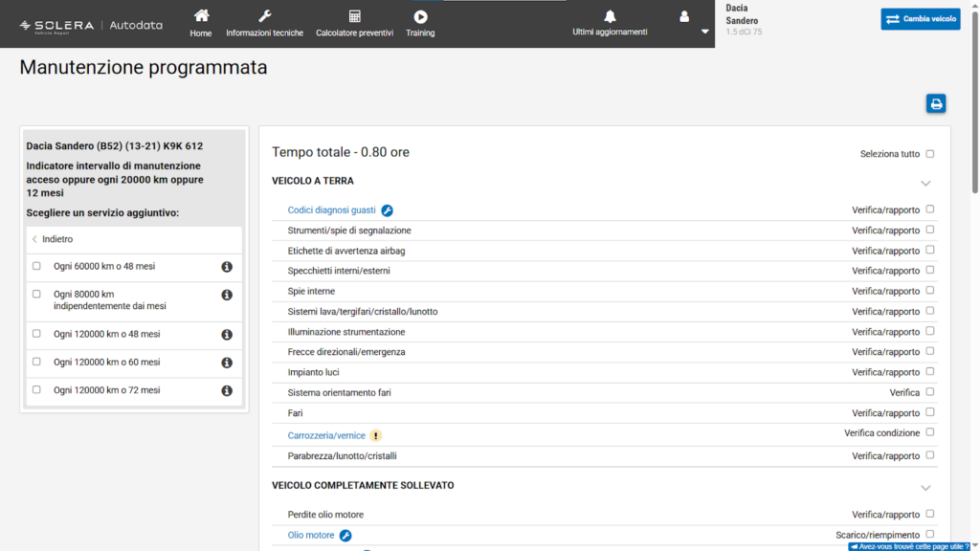Check the Perdite olio motore checkbox
Screen dimensions: 980x551
pyautogui.click(x=930, y=514)
